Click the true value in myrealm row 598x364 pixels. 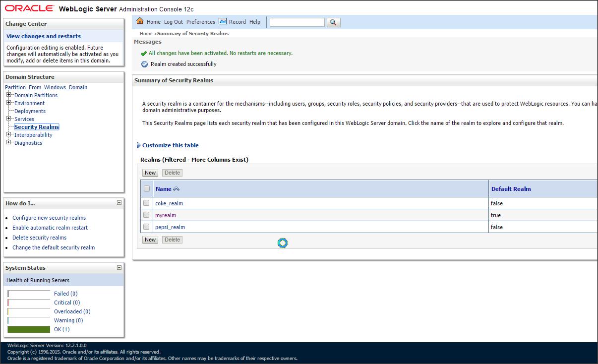point(496,215)
